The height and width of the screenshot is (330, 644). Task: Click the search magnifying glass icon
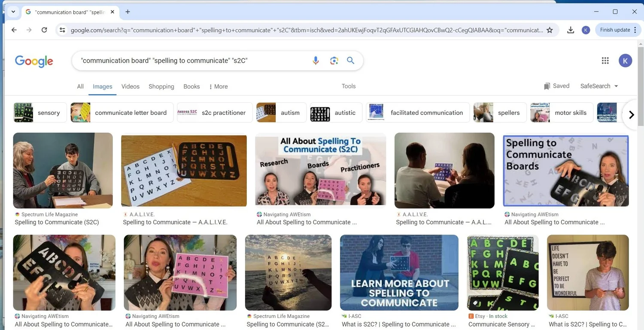[350, 61]
